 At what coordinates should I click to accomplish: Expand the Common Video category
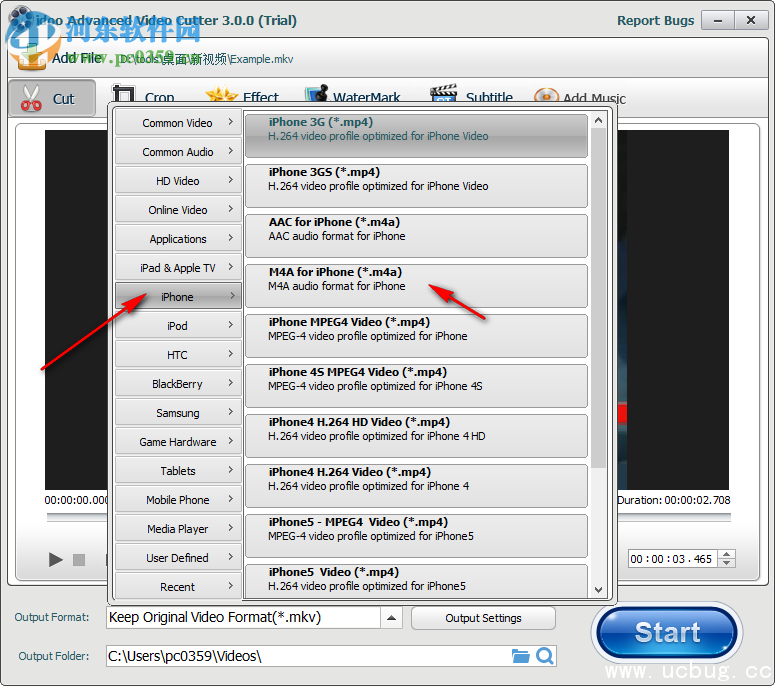pos(178,123)
